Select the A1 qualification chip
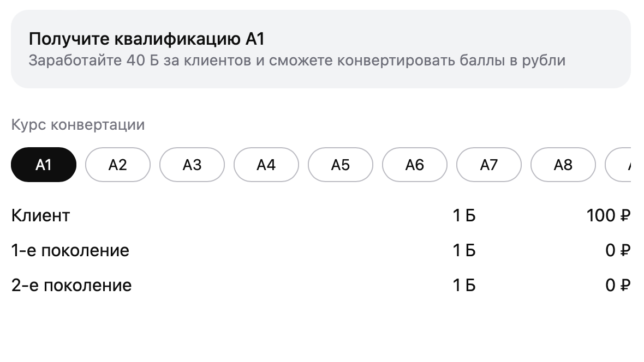The width and height of the screenshot is (644, 362). coord(44,165)
